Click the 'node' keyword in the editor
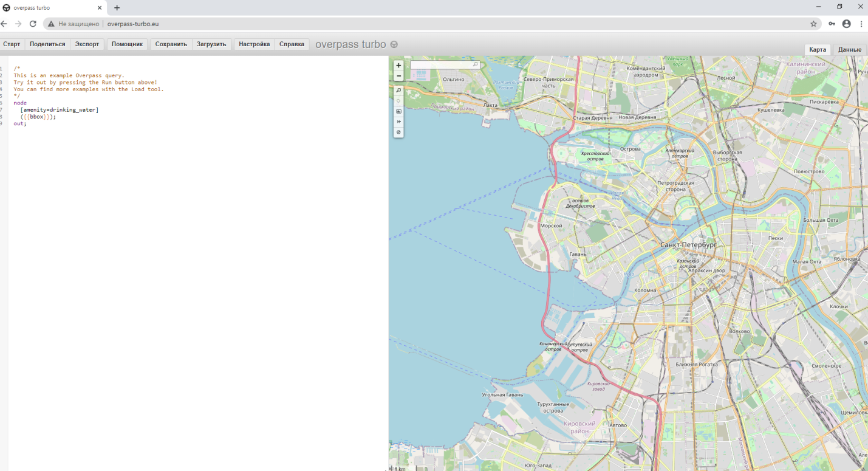 pyautogui.click(x=20, y=103)
